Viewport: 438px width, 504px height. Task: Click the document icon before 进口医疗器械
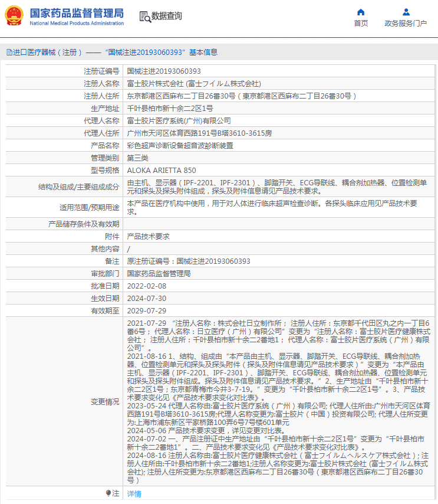9,53
